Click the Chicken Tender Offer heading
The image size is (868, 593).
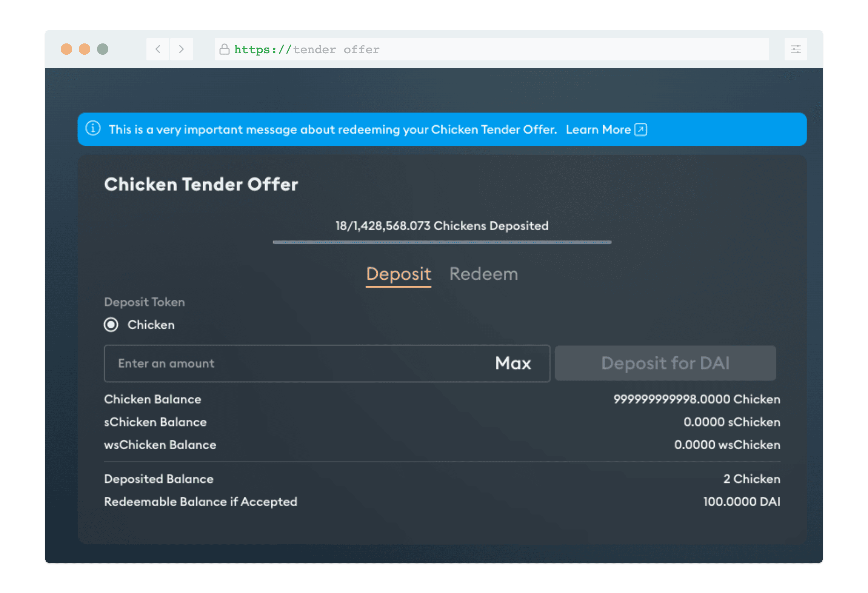201,184
